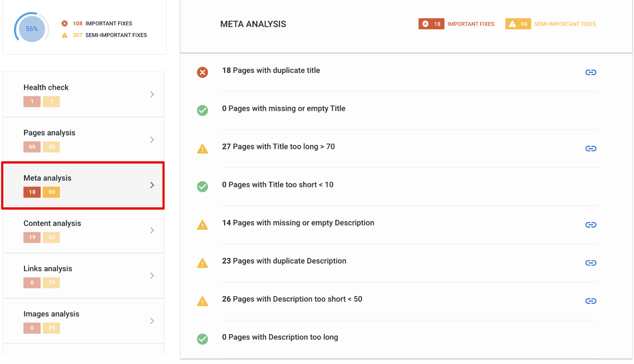This screenshot has width=634, height=364.
Task: Click the header 18 Important Fixes badge
Action: [x=431, y=24]
